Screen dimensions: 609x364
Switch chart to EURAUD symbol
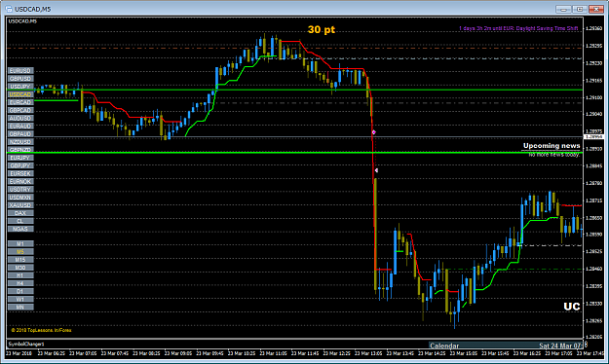coord(20,127)
